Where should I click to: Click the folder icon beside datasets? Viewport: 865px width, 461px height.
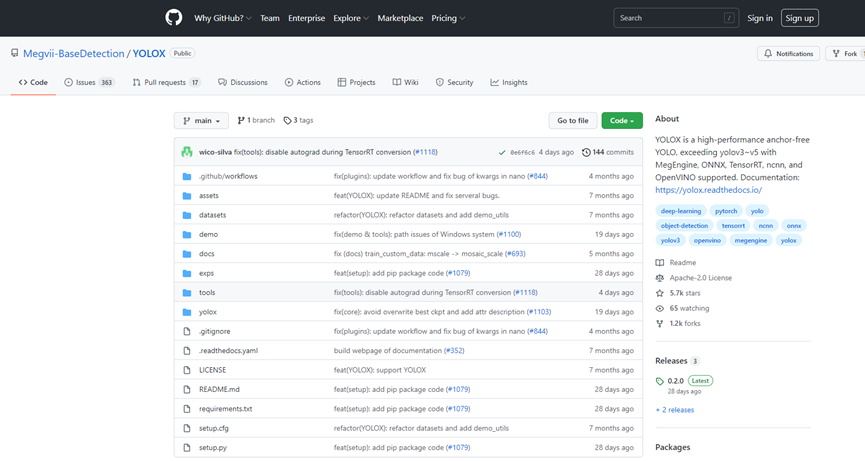click(x=187, y=215)
